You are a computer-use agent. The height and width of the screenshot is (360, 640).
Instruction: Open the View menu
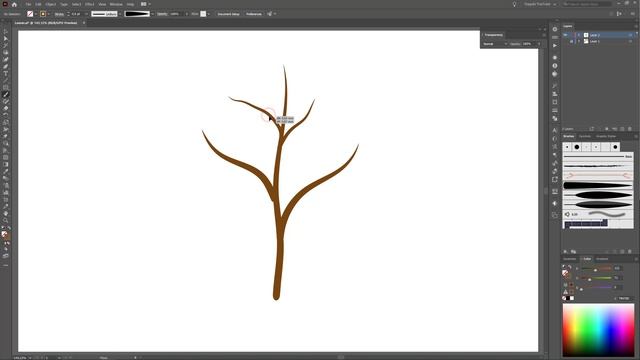pyautogui.click(x=102, y=4)
